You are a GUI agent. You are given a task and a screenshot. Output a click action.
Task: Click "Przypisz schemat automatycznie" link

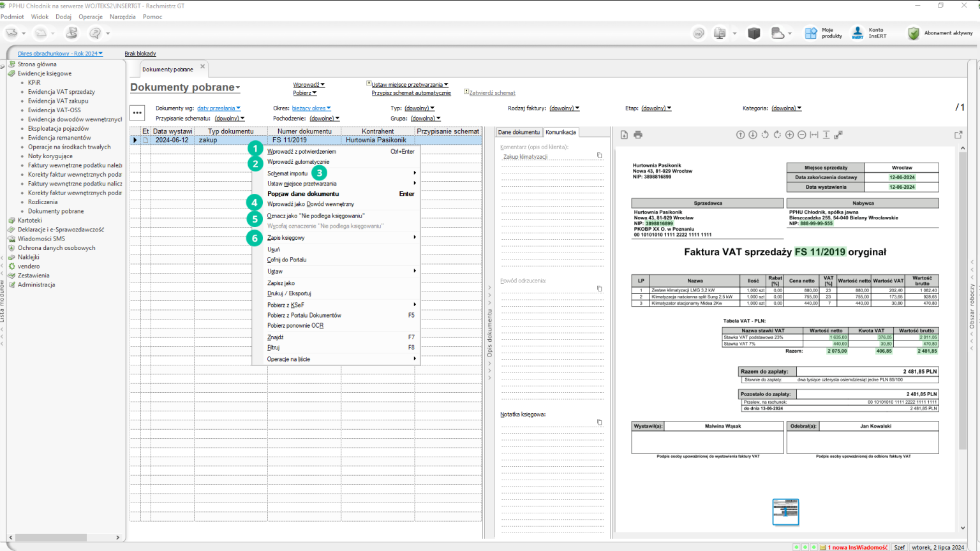[411, 93]
